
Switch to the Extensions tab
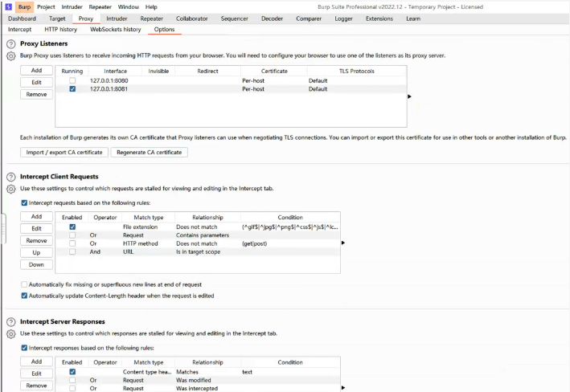tap(379, 18)
